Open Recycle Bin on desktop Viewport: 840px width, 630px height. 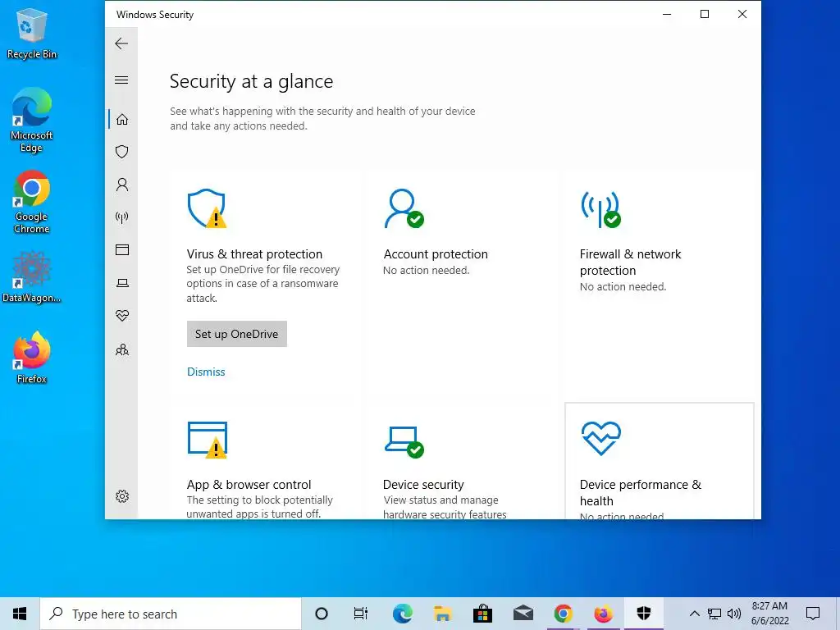click(32, 34)
